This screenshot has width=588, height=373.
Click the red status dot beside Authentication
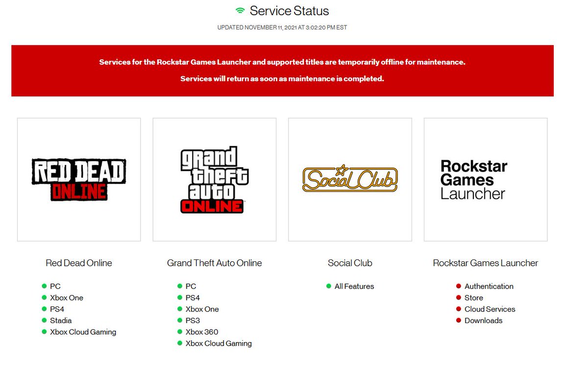pos(459,286)
